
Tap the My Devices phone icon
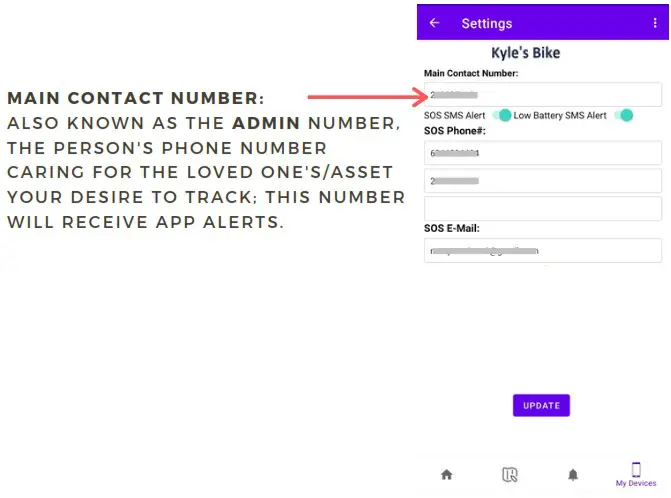(636, 469)
